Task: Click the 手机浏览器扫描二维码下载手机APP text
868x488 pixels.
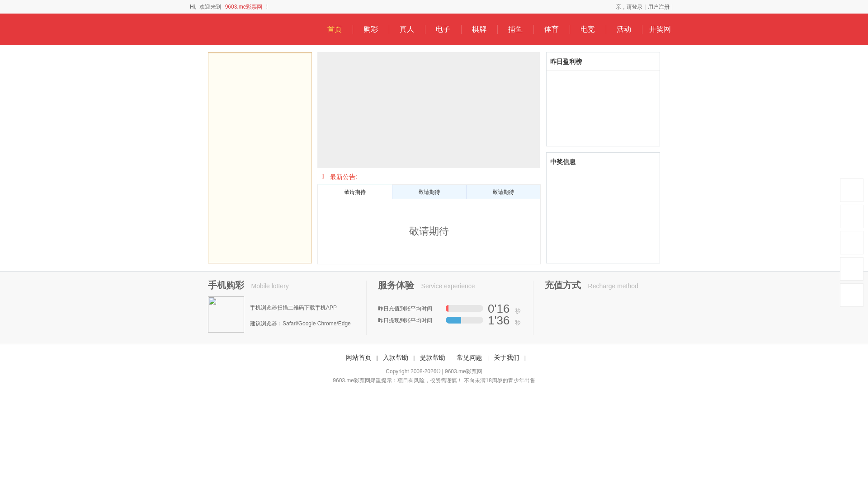Action: pyautogui.click(x=293, y=308)
